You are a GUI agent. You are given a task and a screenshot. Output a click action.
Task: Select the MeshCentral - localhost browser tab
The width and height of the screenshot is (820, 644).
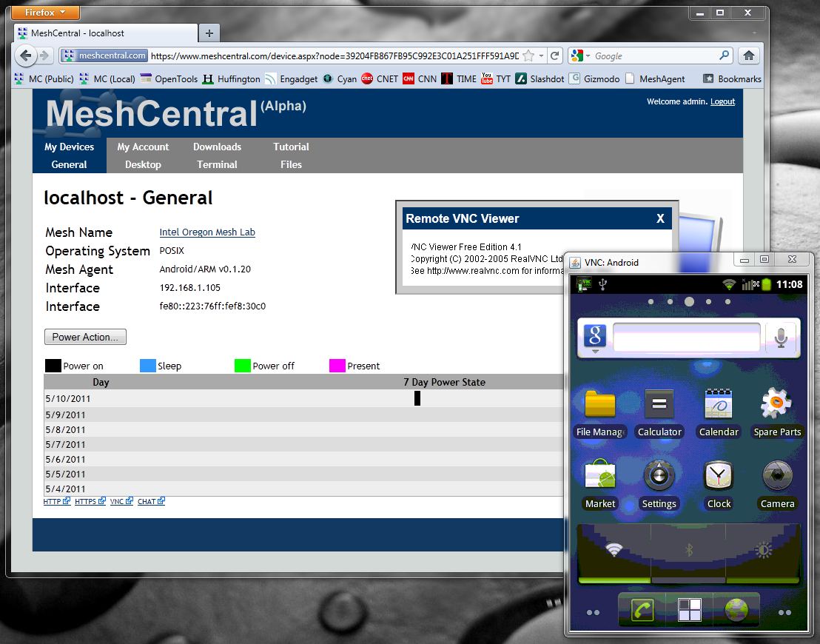[106, 33]
